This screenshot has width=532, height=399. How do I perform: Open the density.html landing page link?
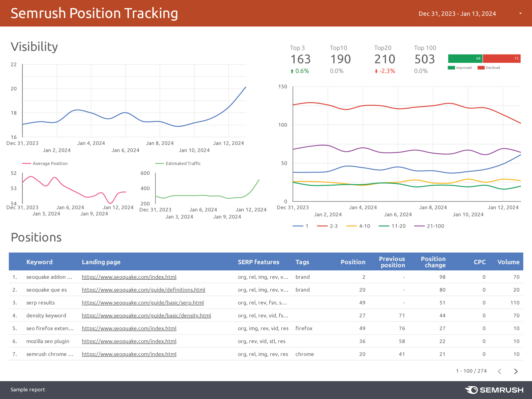pyautogui.click(x=146, y=316)
